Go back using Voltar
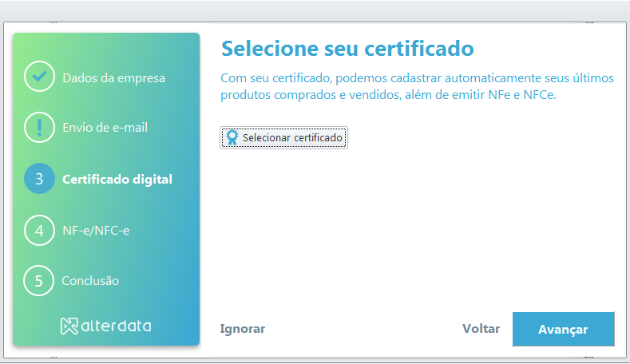 481,329
